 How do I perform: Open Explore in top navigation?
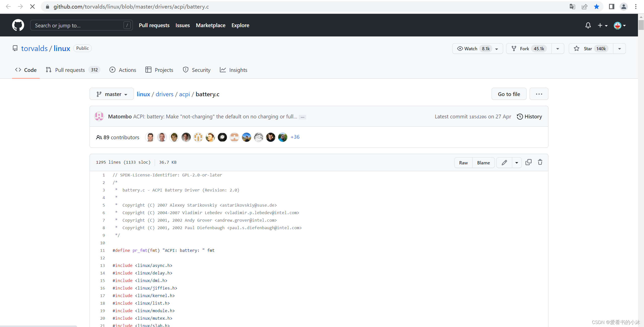(240, 25)
